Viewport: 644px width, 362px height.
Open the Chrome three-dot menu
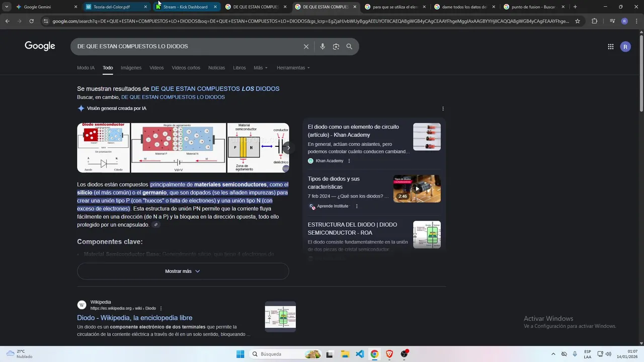click(x=636, y=21)
